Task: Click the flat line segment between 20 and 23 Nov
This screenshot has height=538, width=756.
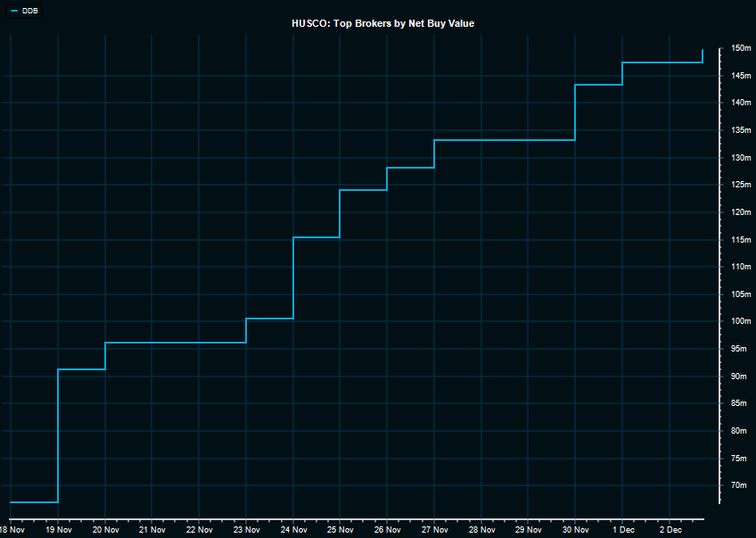Action: pos(176,343)
